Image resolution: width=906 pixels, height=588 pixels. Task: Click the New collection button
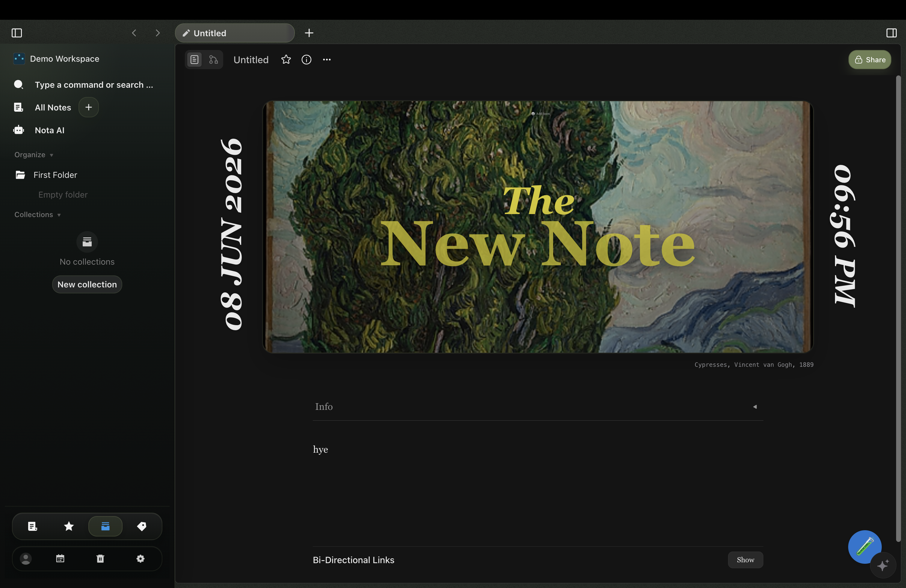coord(87,284)
